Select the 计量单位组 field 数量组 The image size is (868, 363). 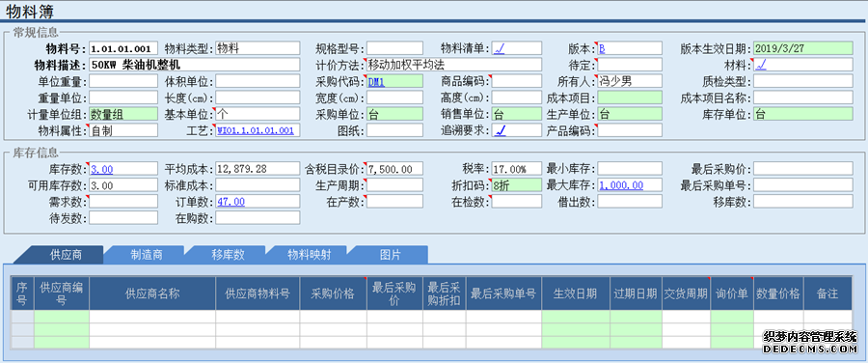point(123,114)
